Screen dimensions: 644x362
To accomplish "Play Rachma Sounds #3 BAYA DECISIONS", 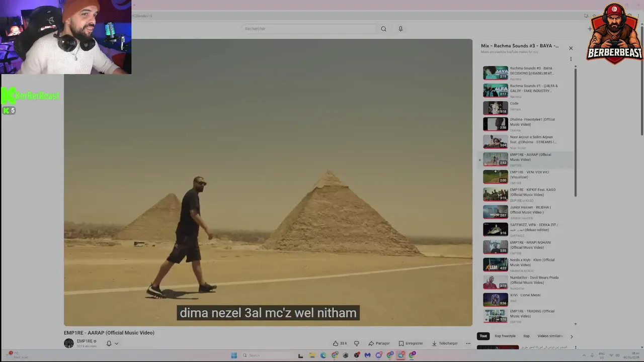I will coord(526,73).
